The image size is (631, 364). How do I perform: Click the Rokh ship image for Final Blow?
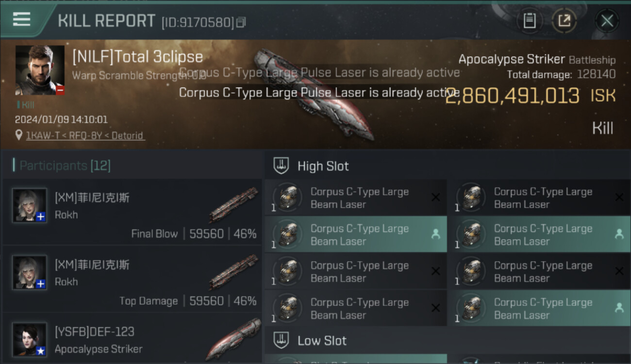click(233, 204)
